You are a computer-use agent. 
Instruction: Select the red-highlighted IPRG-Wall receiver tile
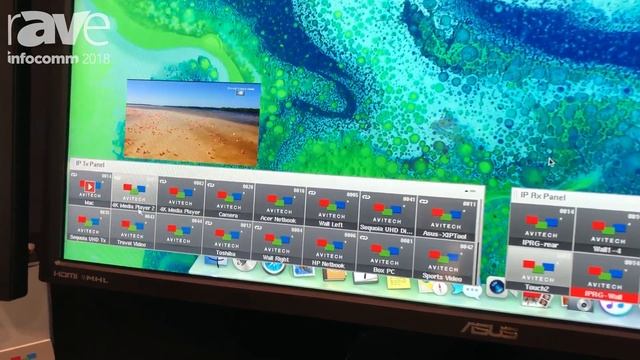[x=605, y=278]
